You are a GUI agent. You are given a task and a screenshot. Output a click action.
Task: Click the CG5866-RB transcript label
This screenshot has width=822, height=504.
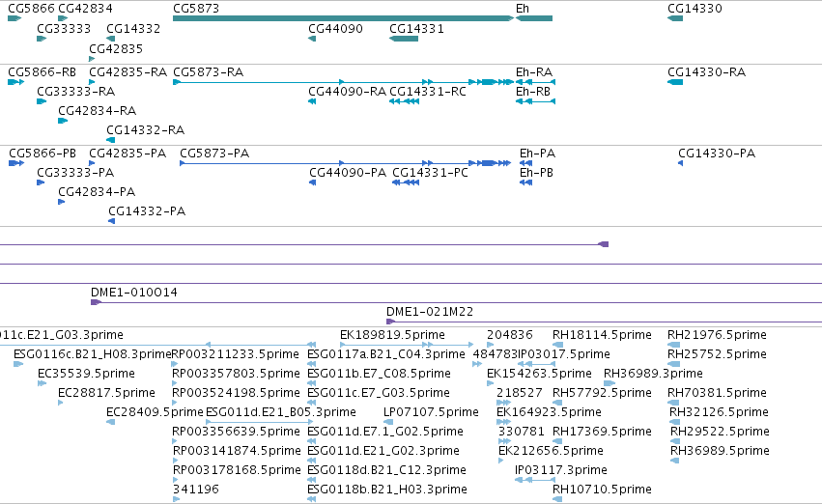click(42, 71)
